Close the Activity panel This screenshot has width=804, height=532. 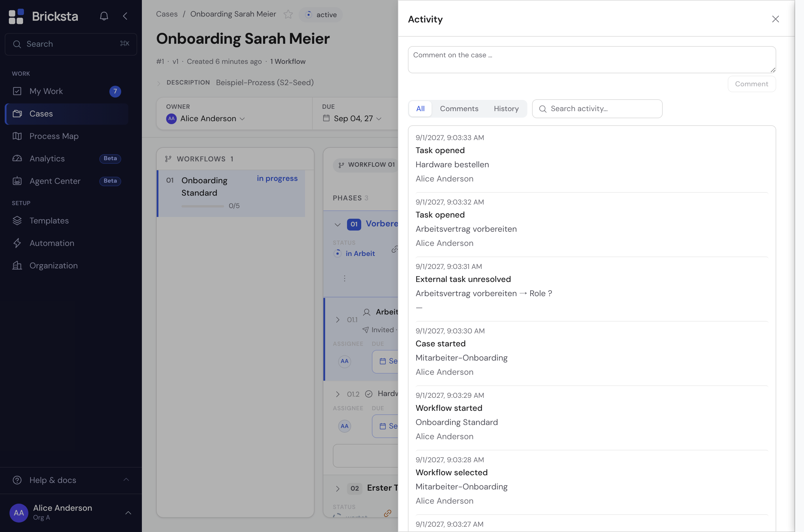(x=776, y=19)
